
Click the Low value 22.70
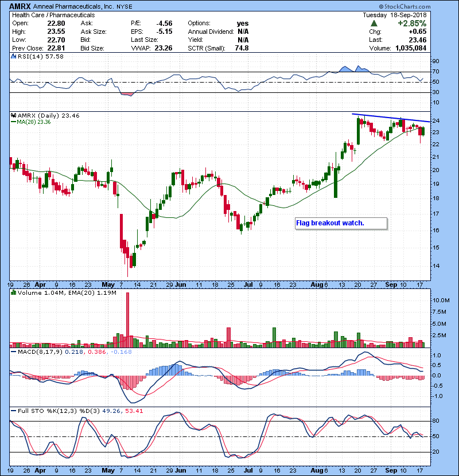pyautogui.click(x=56, y=40)
